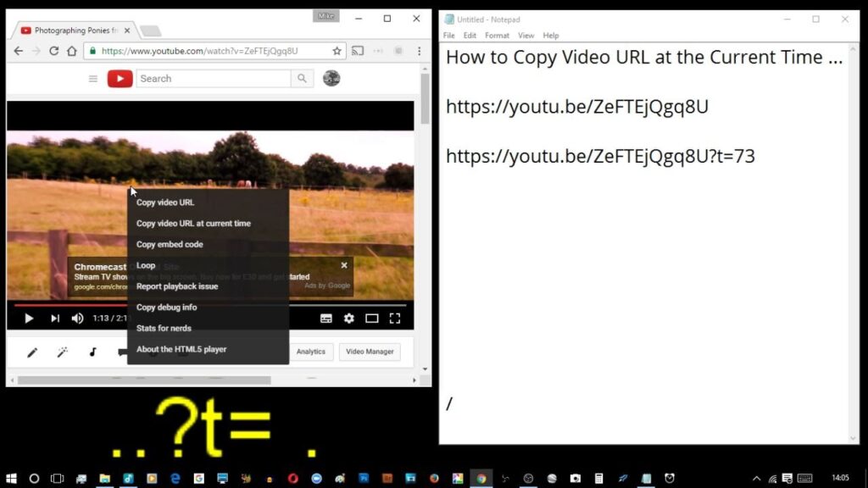
Task: Click the red video progress bar
Action: 70,305
